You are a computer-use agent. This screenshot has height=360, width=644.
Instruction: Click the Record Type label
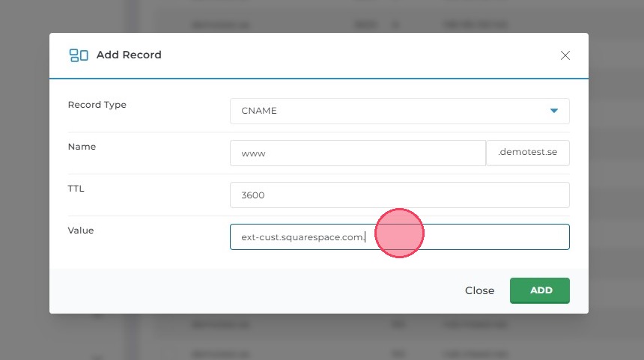[97, 105]
